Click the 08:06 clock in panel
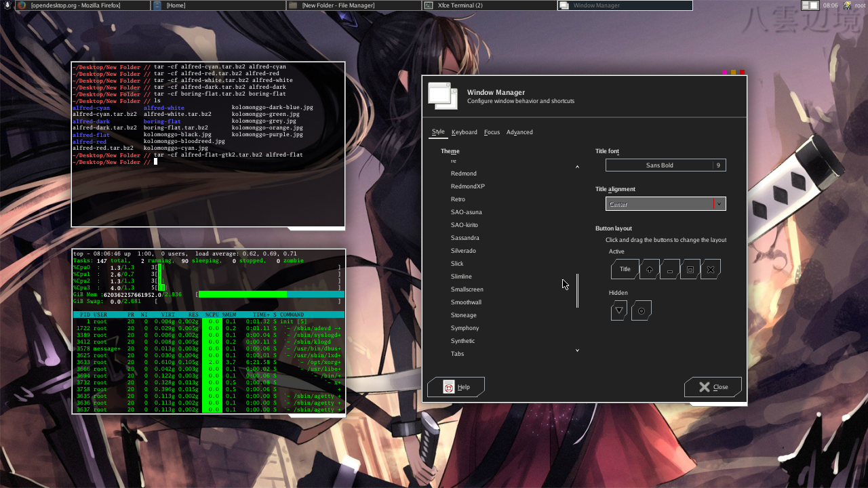Screen dimensions: 868x488 (x=830, y=5)
